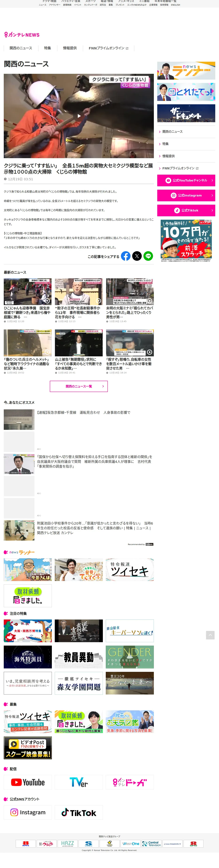
Task: Open the TVer distribution logo
Action: pyautogui.click(x=79, y=782)
